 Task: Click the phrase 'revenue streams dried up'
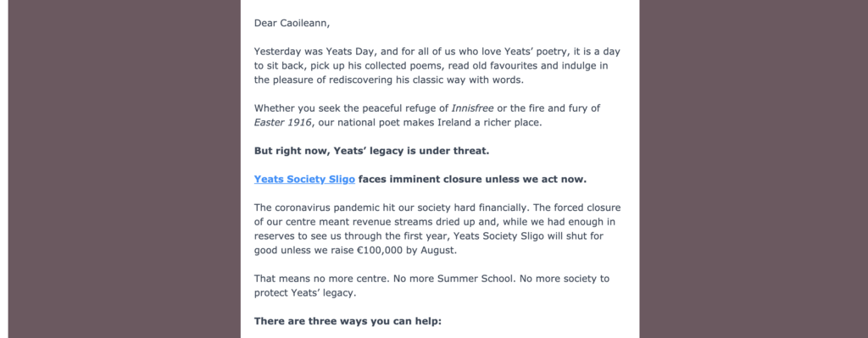[414, 222]
